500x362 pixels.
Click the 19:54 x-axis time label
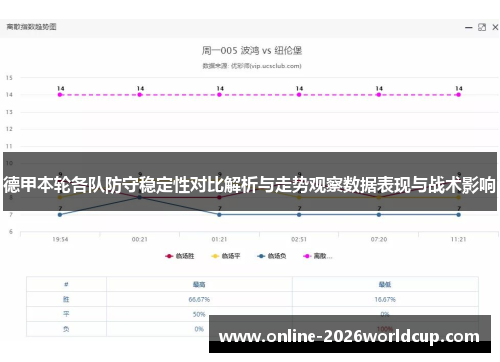pos(60,239)
